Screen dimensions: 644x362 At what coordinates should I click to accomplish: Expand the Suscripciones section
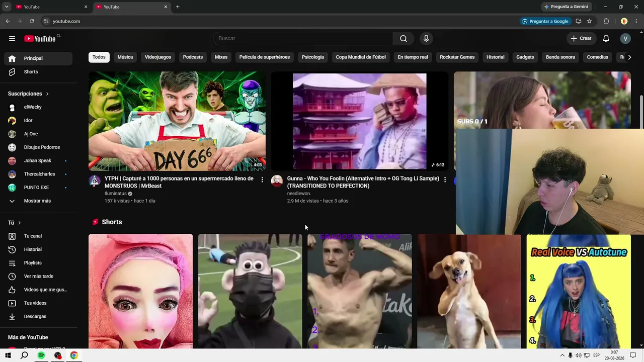pyautogui.click(x=29, y=94)
